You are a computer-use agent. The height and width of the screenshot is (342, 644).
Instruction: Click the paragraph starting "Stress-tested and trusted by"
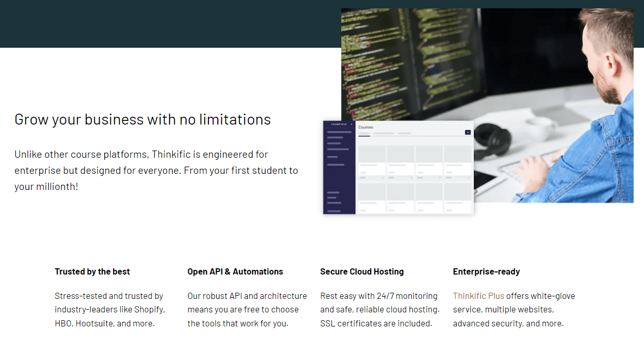tap(110, 310)
